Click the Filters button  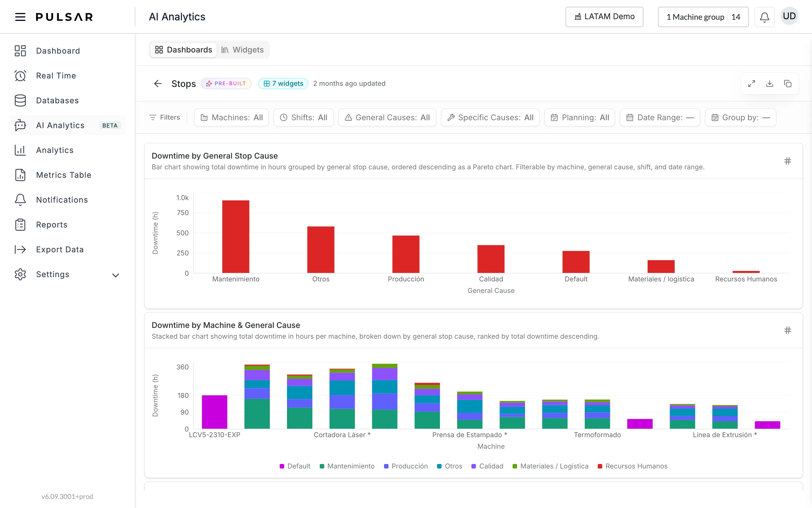tap(165, 117)
